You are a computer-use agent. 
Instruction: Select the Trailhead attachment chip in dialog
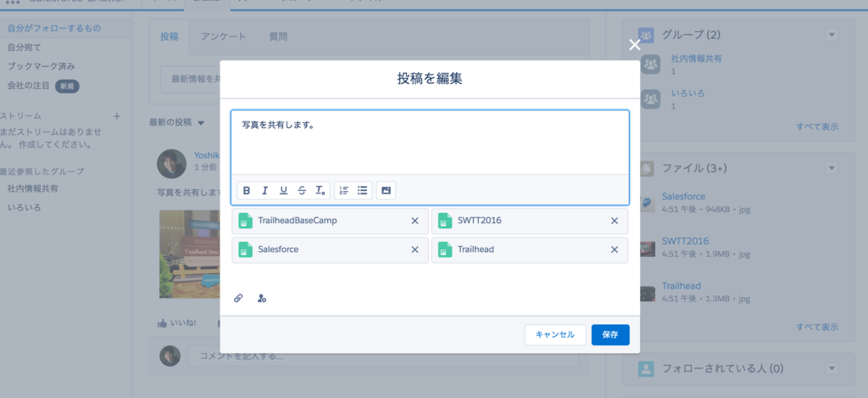530,249
